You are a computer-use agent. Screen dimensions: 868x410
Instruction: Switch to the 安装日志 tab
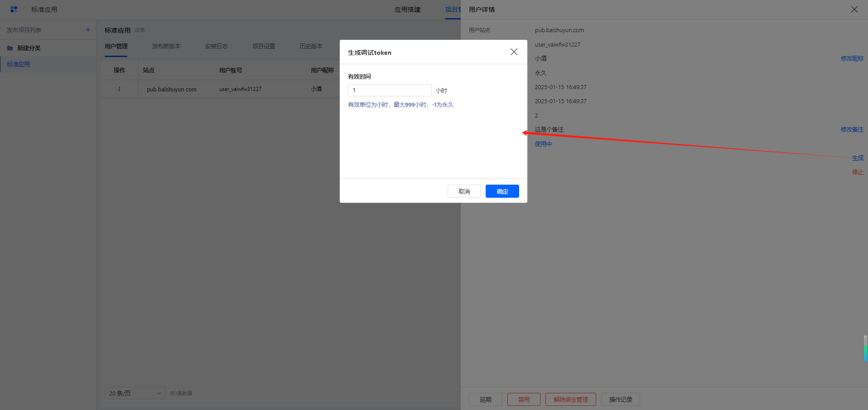216,46
